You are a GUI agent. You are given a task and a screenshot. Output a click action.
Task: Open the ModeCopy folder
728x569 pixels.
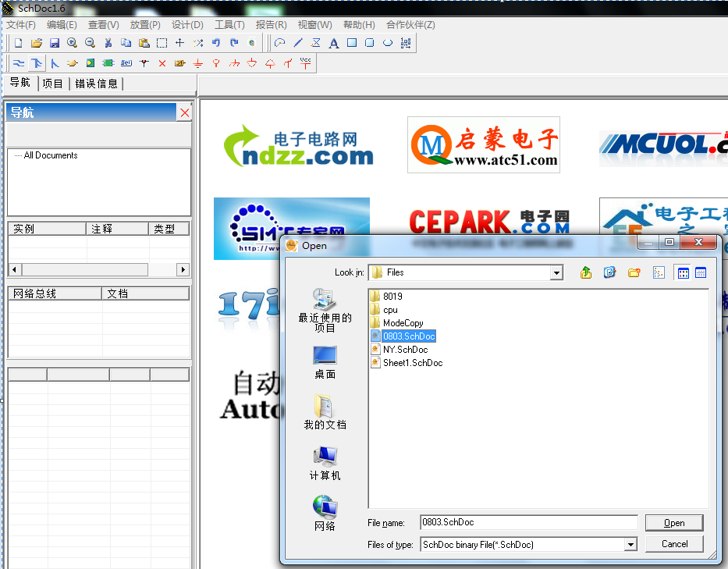(x=403, y=323)
